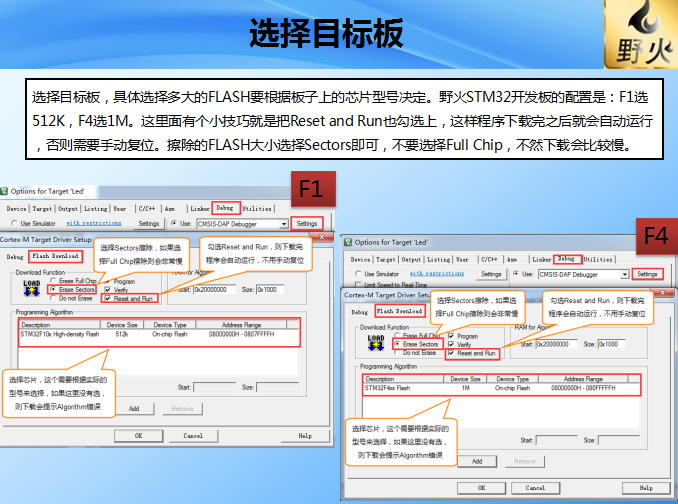Switch to Debug tab in F1 Options dialog
Screen dimensions: 678x504
pyautogui.click(x=224, y=208)
